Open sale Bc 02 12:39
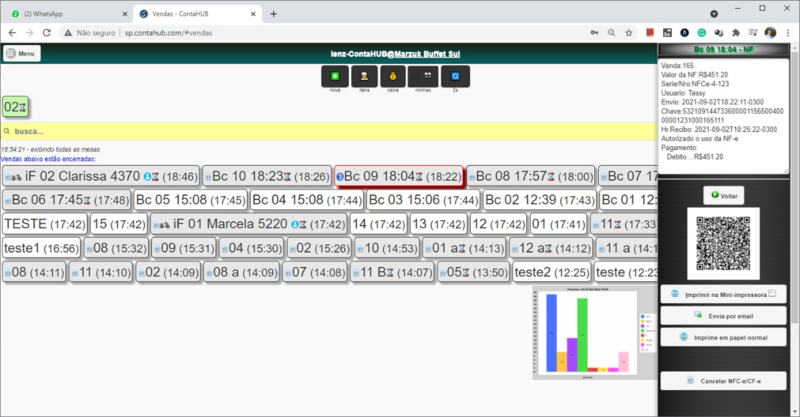Viewport: 800px width, 417px height. pyautogui.click(x=539, y=200)
